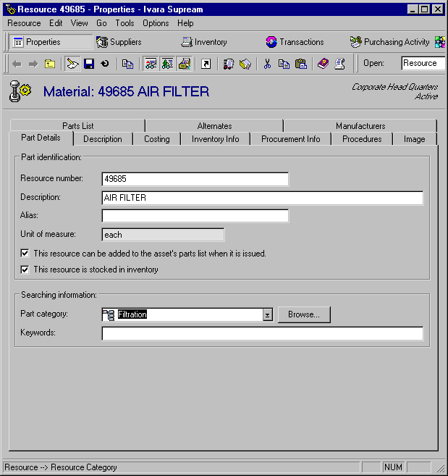Switch to the Suppliers view
This screenshot has height=476, width=448.
click(x=119, y=42)
